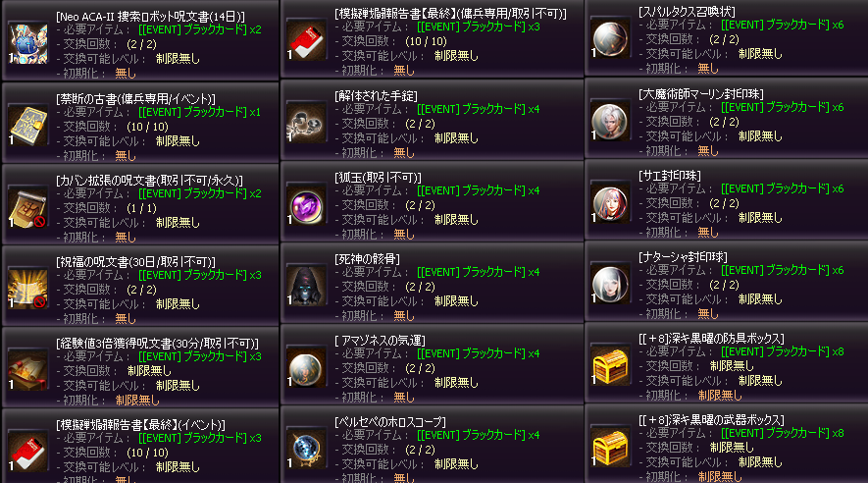This screenshot has width=868, height=483.
Task: Click the [+8]深キ黒曜の防具ボックス treasure chest
Action: (x=610, y=365)
